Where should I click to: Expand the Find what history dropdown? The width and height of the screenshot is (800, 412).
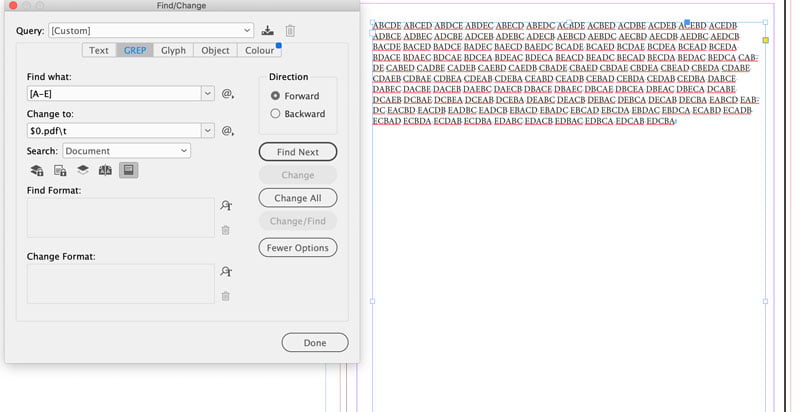pos(208,94)
